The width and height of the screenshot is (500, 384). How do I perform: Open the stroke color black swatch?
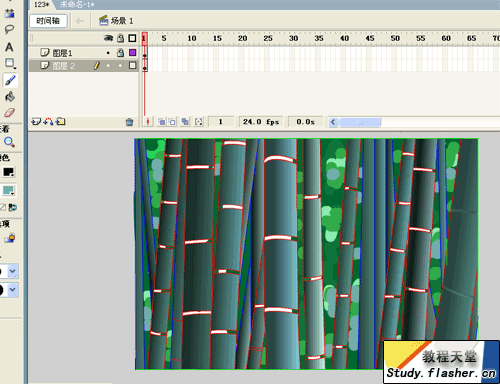8,172
